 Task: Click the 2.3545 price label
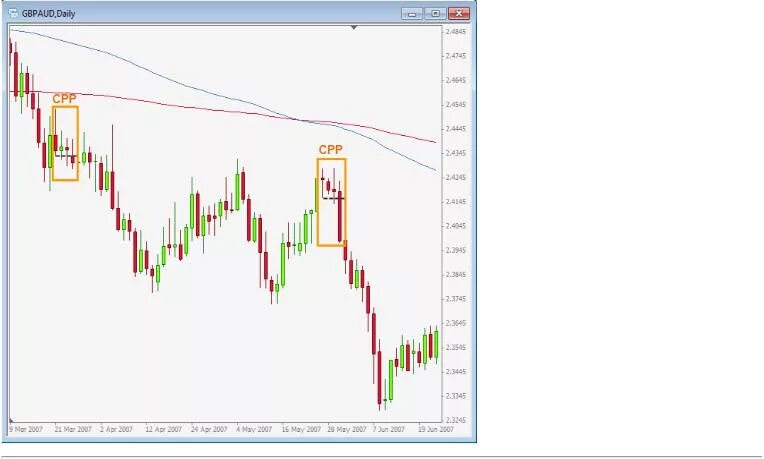(456, 347)
